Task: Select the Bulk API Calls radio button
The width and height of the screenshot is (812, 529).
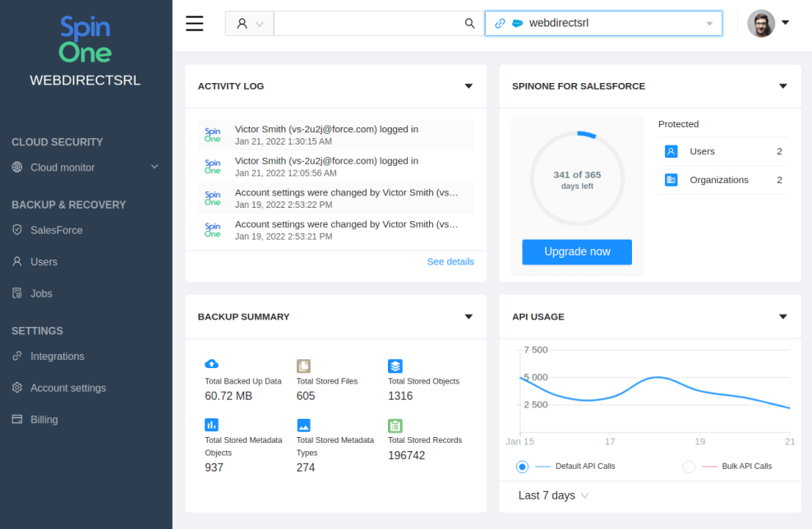Action: click(688, 467)
